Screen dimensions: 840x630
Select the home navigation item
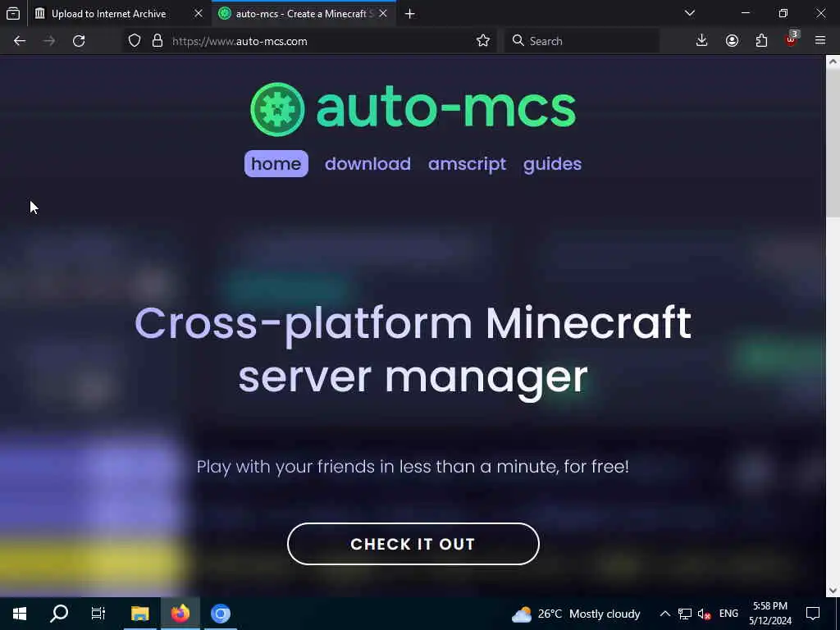(x=276, y=163)
